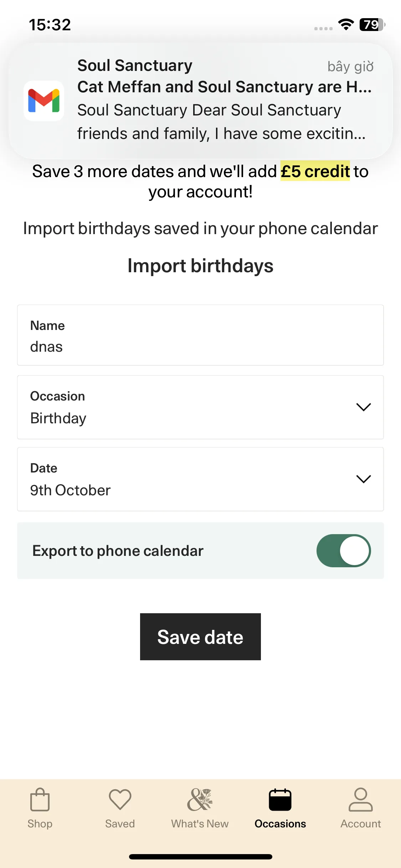Open What's New ampersand flower icon
The height and width of the screenshot is (868, 401).
(x=200, y=799)
